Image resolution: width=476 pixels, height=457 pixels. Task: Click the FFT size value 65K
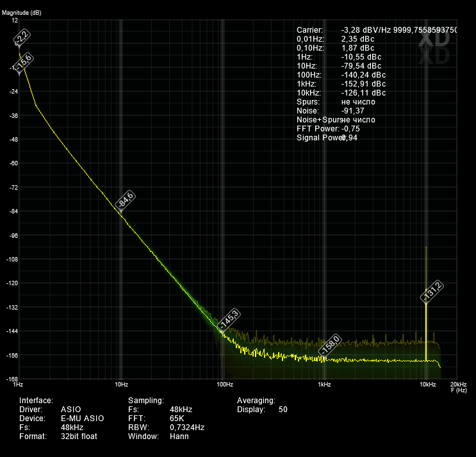point(177,419)
